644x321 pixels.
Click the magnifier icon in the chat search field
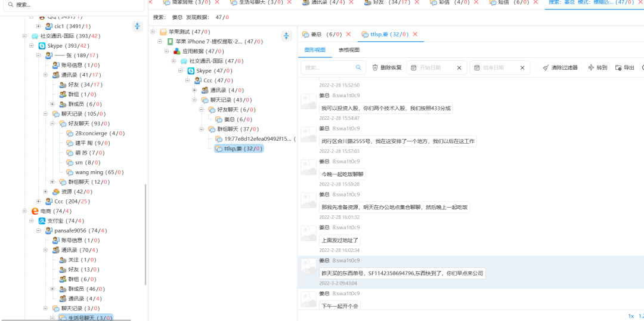point(358,67)
